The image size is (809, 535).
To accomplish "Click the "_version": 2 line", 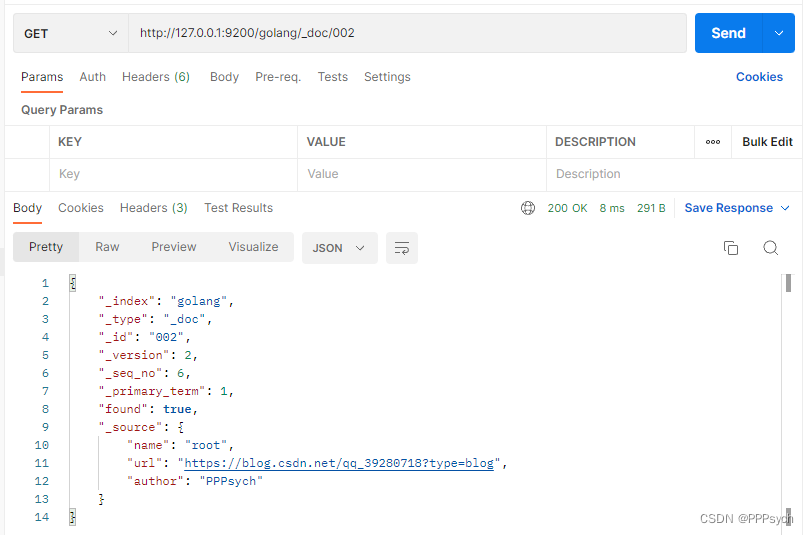I will coord(148,355).
